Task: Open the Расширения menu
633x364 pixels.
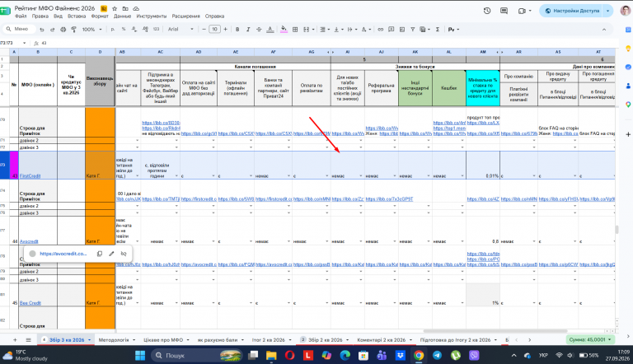Action: point(185,16)
